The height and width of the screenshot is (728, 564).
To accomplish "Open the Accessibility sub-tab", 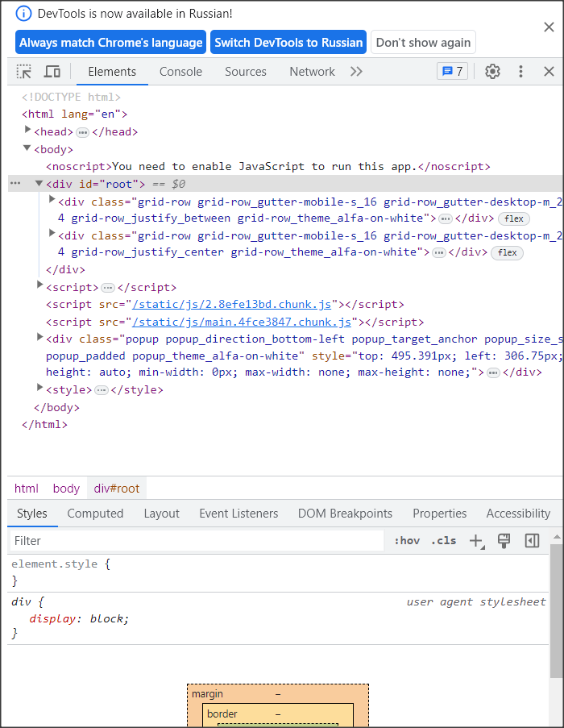I will tap(518, 514).
